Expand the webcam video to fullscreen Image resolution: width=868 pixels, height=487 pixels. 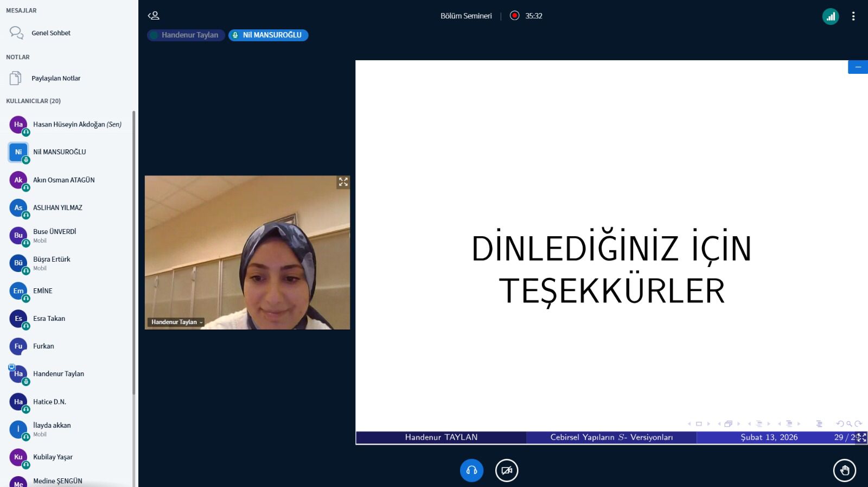click(343, 182)
